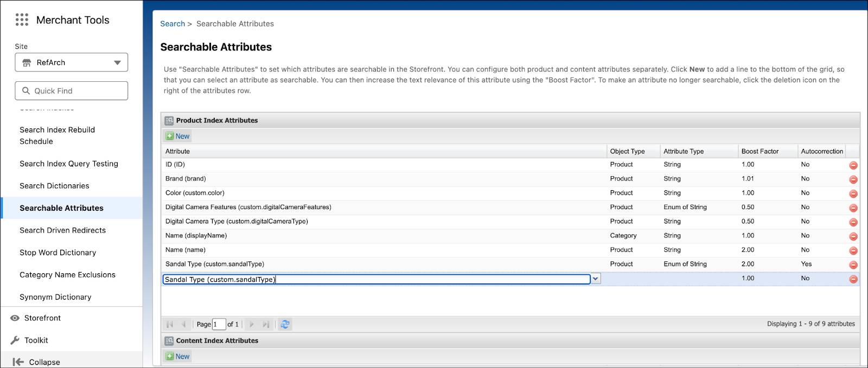Click the Toolkit wrench icon

click(15, 340)
